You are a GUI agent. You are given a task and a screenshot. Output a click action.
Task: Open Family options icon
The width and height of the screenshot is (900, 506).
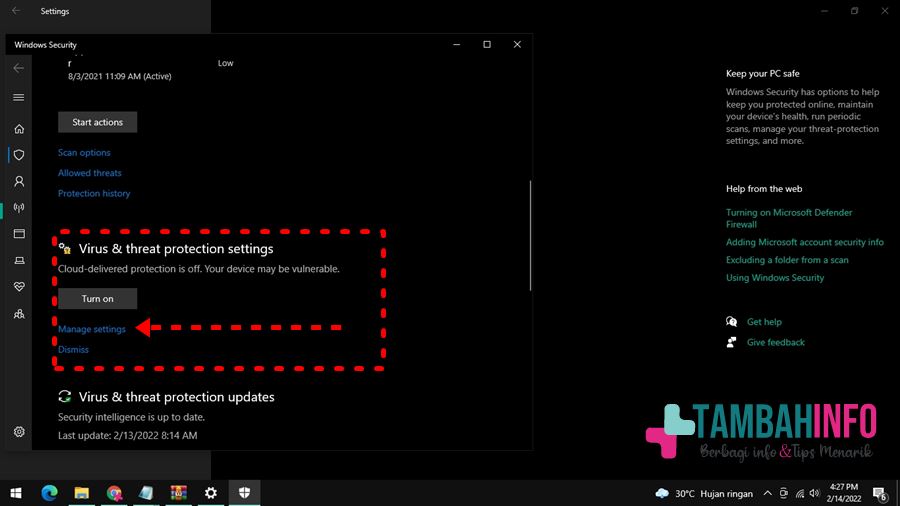(19, 314)
